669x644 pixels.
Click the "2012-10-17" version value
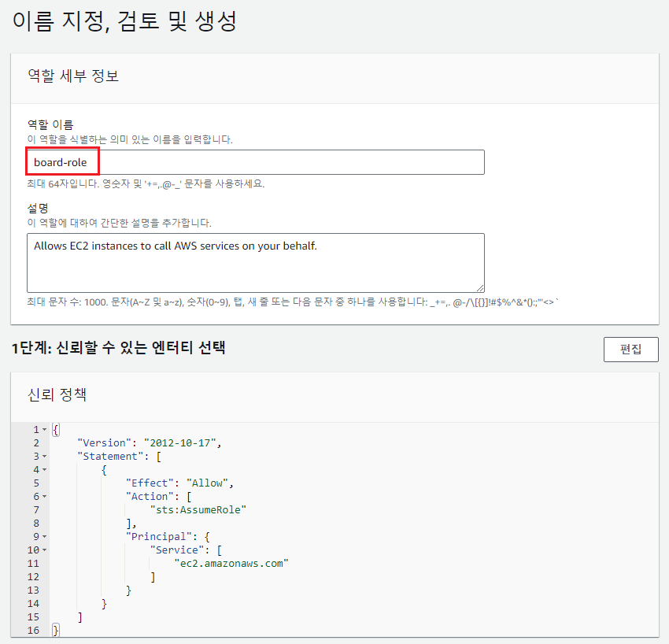[x=179, y=443]
